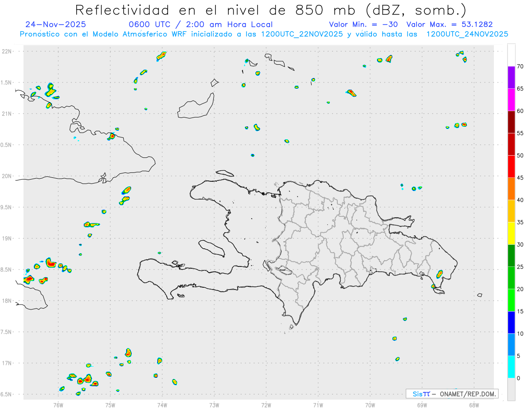532x411 pixels.
Task: Click the '76W' longitude label
Action: [58, 405]
